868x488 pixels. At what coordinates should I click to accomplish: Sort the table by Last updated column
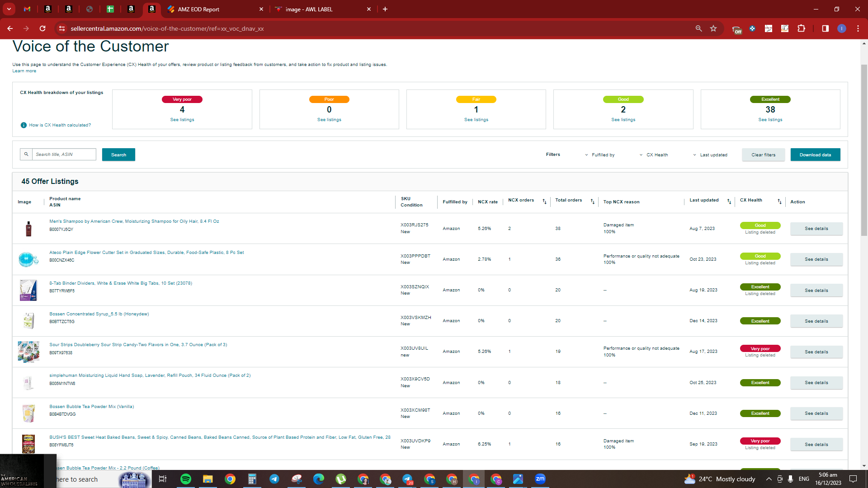[729, 202]
